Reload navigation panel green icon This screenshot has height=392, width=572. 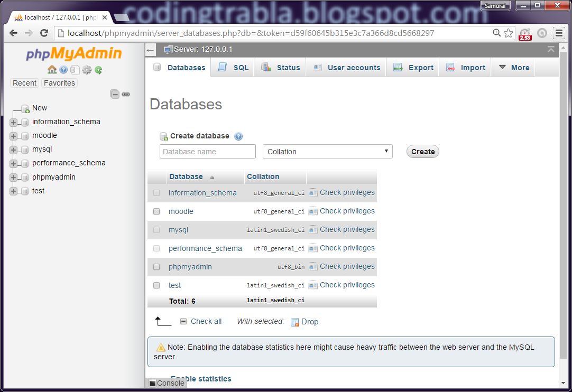pos(98,70)
